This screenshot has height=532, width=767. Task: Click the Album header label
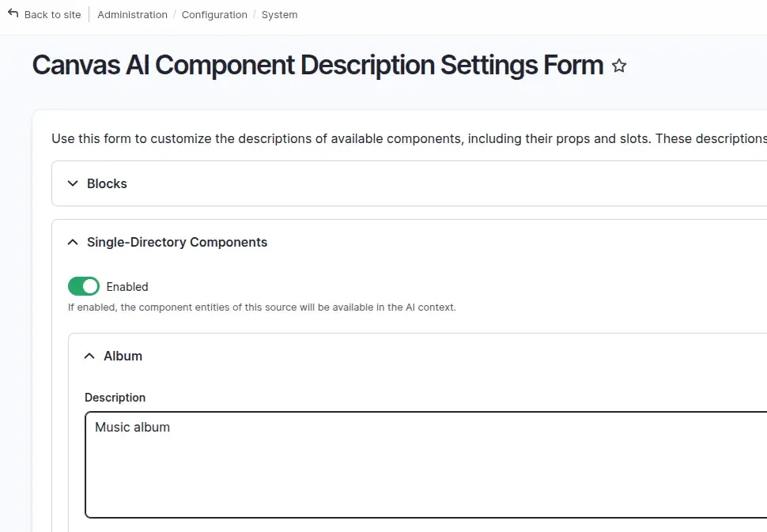pos(123,356)
